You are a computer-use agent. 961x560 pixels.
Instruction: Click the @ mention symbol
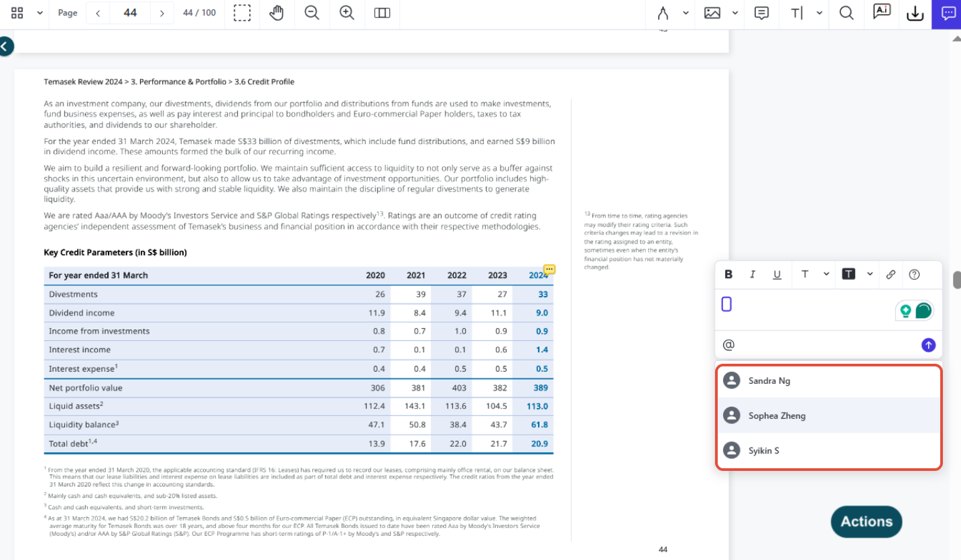728,345
